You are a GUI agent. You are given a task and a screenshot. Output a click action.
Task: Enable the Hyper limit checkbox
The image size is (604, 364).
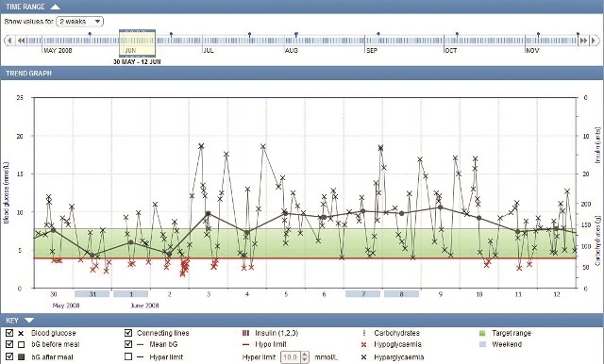128,356
